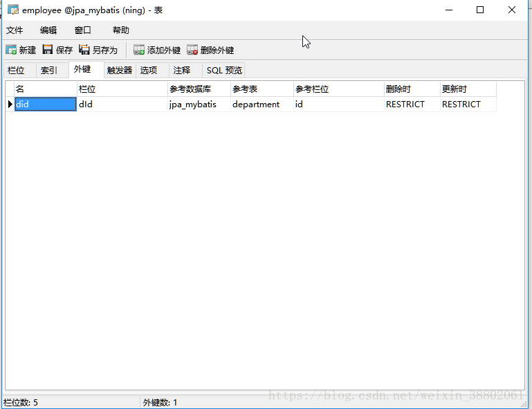Maximize the employee table window
The height and width of the screenshot is (409, 532).
(x=480, y=10)
